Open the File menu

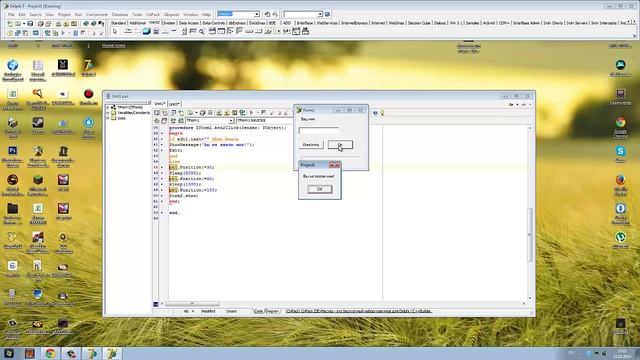point(11,14)
